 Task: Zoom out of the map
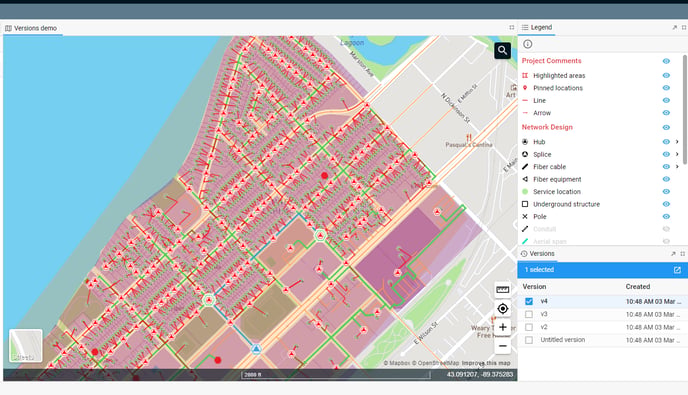[x=502, y=346]
